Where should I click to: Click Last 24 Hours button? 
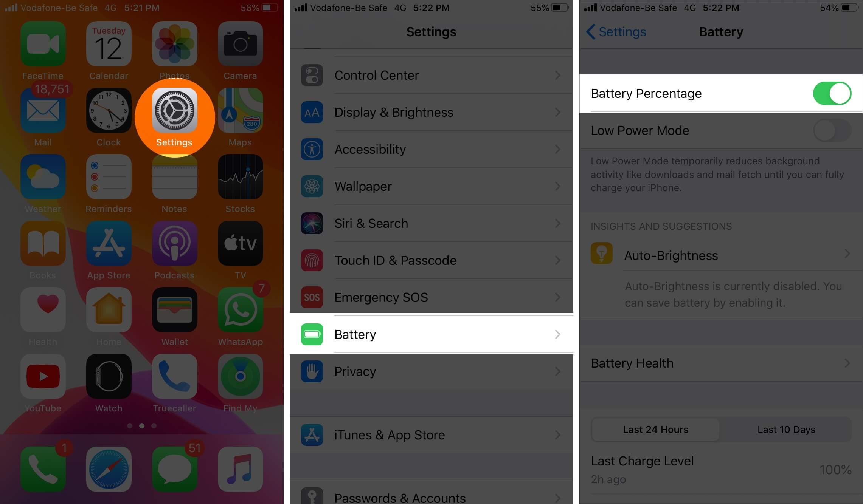point(655,428)
